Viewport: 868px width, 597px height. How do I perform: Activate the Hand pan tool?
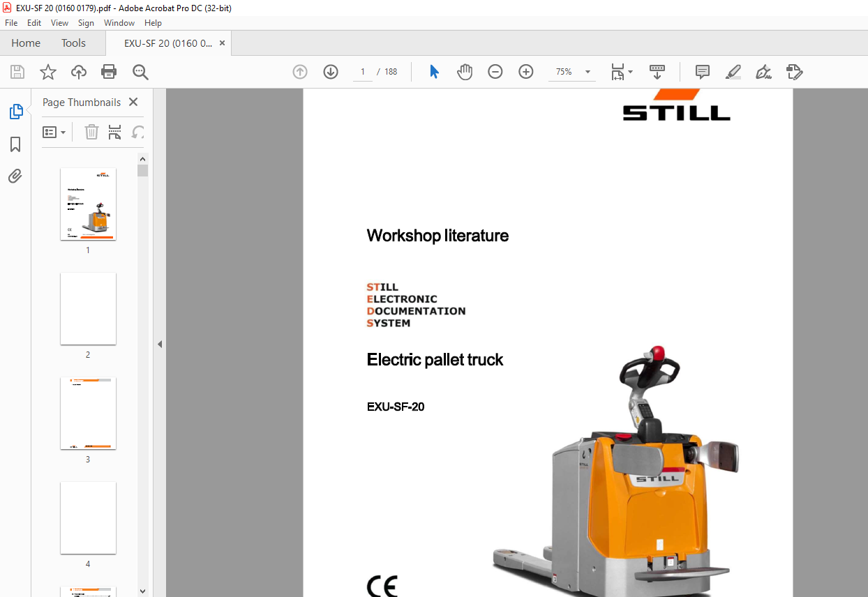[465, 72]
